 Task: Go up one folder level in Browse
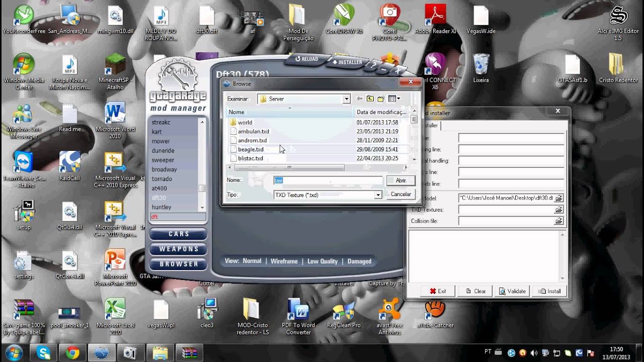pyautogui.click(x=370, y=99)
